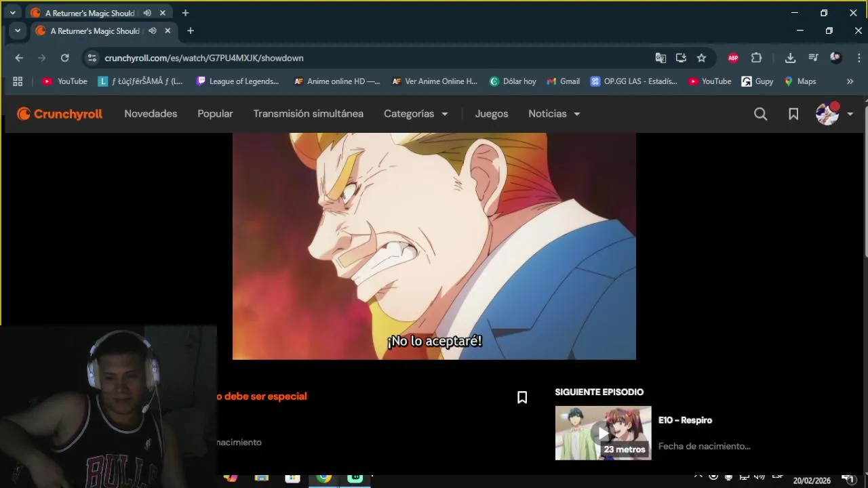Show hidden system tray icons
Image resolution: width=868 pixels, height=488 pixels.
click(698, 476)
